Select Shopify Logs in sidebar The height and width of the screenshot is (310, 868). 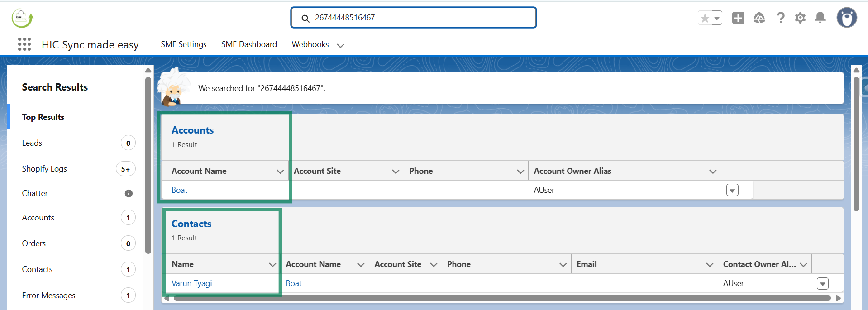[76, 169]
